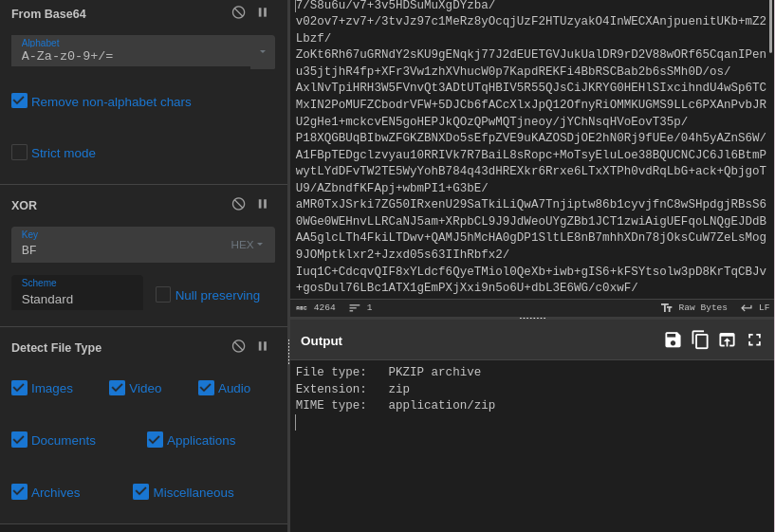Screen dimensions: 775x532
Task: Click the Extension zip output line
Action: click(353, 389)
